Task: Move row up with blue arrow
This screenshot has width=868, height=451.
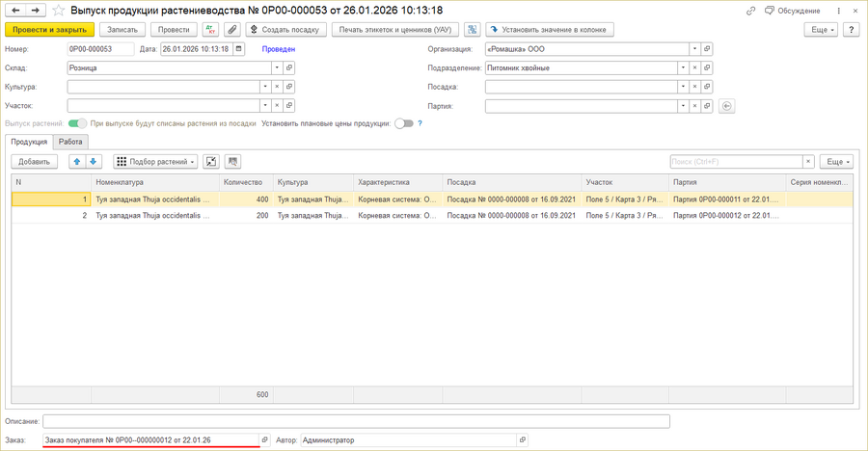Action: [77, 162]
